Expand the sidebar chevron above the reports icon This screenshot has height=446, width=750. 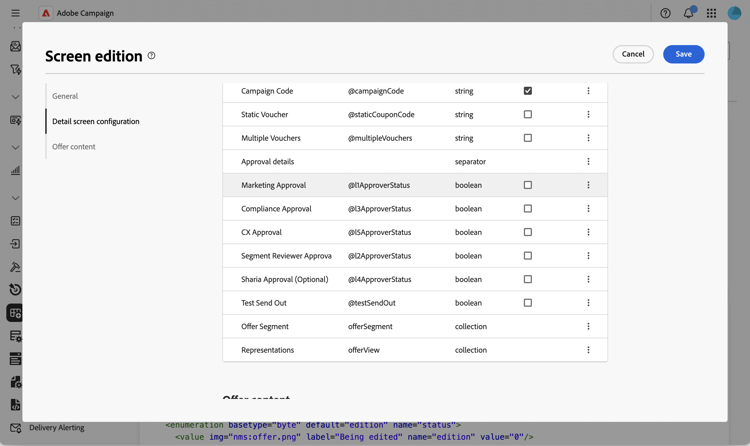point(15,147)
